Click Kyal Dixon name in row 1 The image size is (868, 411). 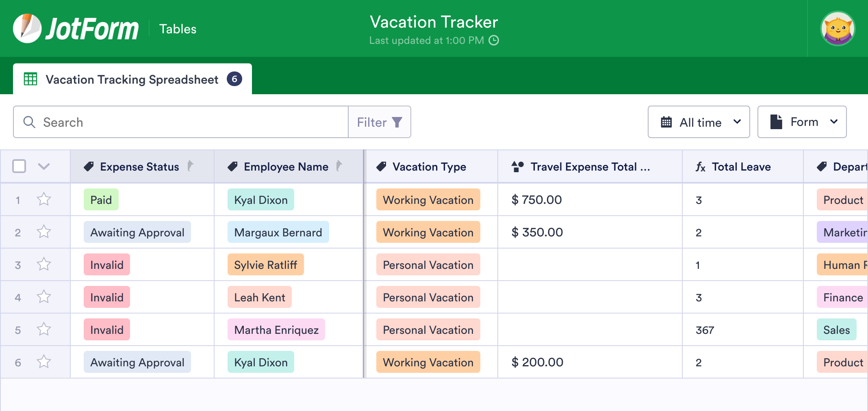[x=261, y=199]
